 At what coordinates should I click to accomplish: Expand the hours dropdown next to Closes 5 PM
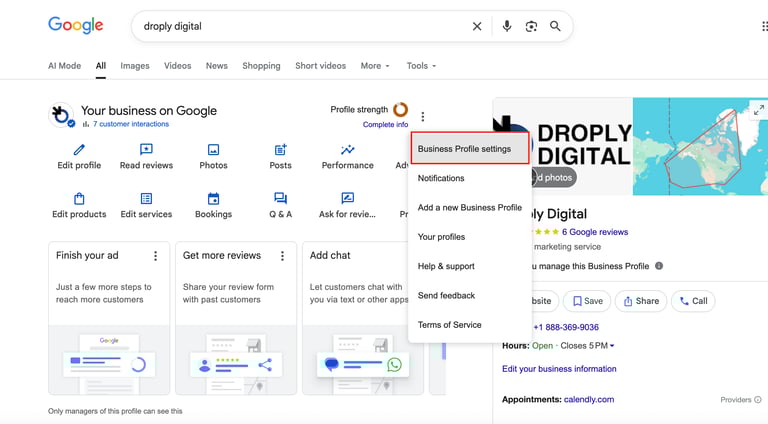point(612,346)
